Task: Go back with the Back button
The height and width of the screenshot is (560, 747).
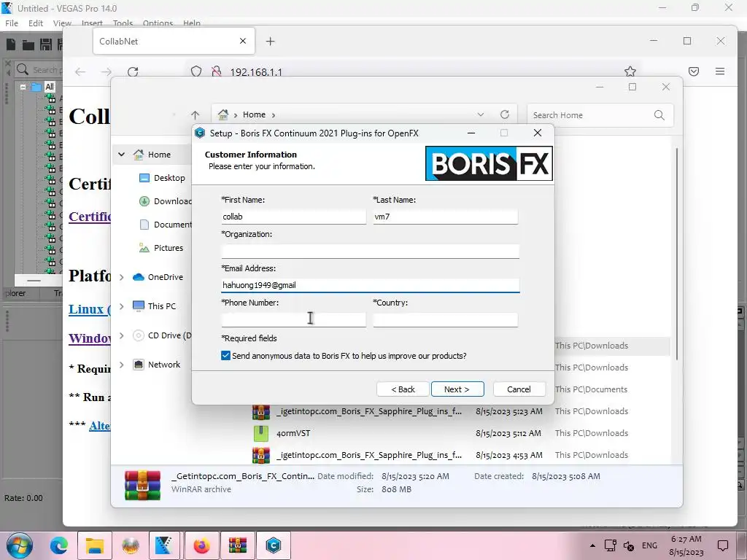Action: [x=403, y=389]
